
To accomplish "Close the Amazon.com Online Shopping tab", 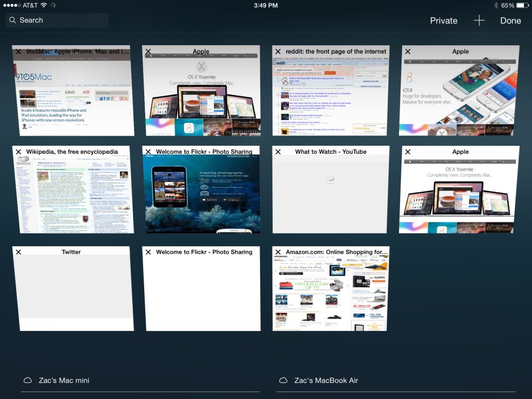I will coord(278,251).
